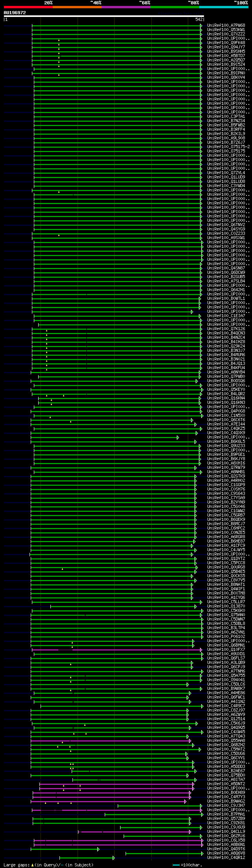252x868 pixels.
Task: Click the AU196972 query title
Action: click(15, 13)
